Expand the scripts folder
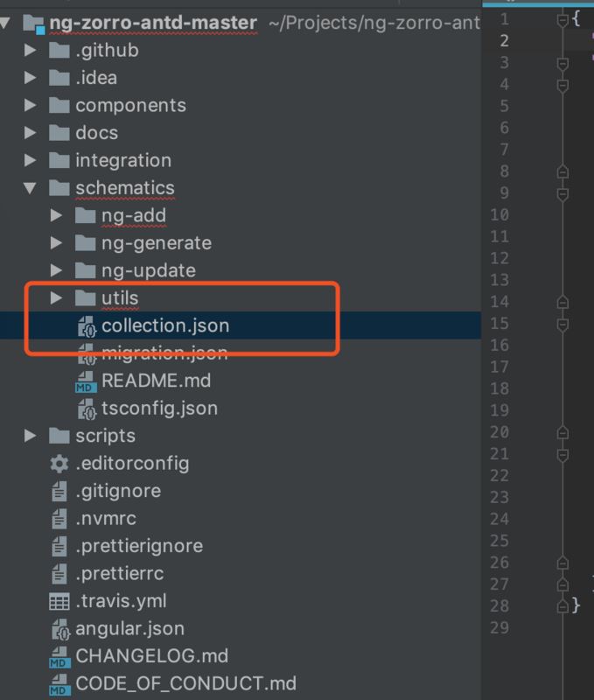 pyautogui.click(x=31, y=436)
